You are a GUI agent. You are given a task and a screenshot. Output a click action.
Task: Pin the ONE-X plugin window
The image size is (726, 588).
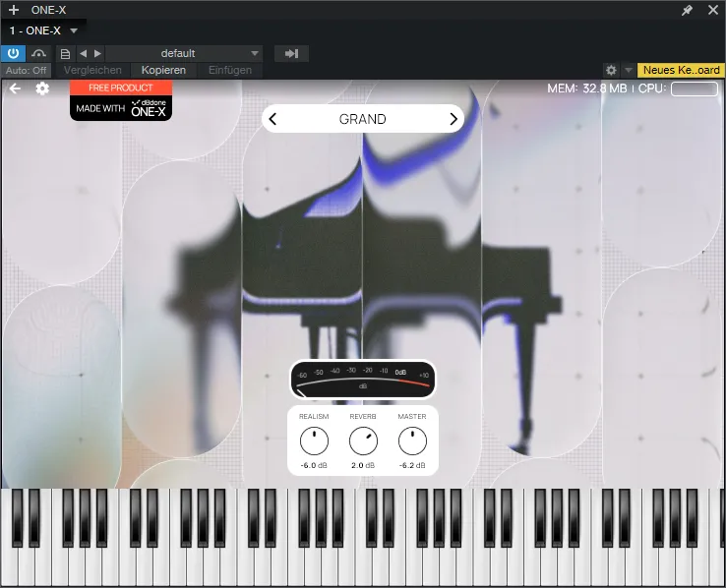click(x=687, y=10)
